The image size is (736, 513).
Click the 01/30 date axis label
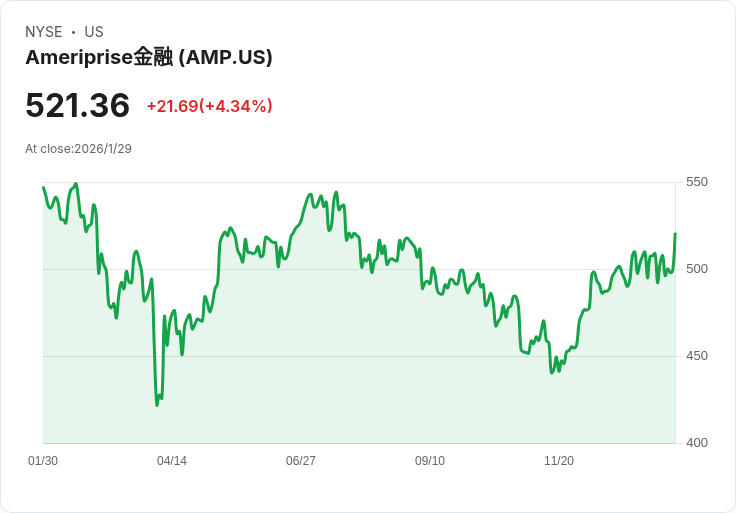pos(43,461)
